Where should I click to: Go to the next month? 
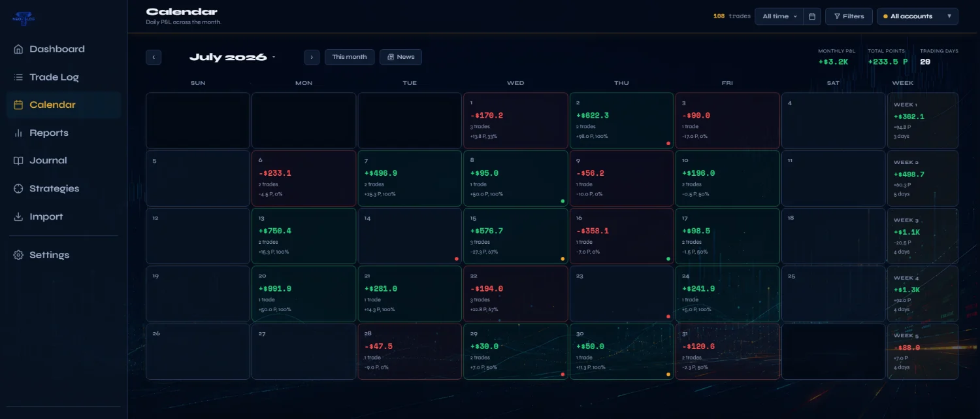(x=312, y=57)
